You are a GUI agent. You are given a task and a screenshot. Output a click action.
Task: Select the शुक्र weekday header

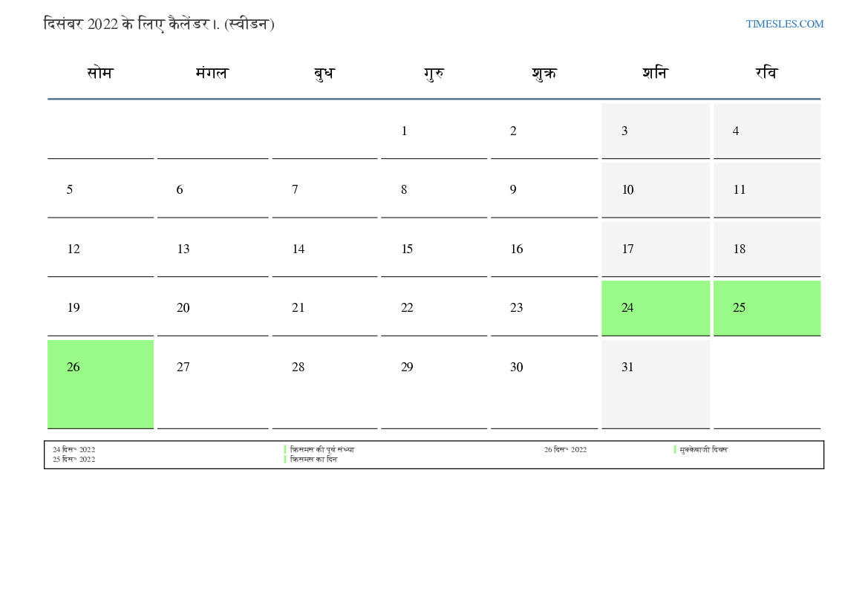[x=544, y=73]
